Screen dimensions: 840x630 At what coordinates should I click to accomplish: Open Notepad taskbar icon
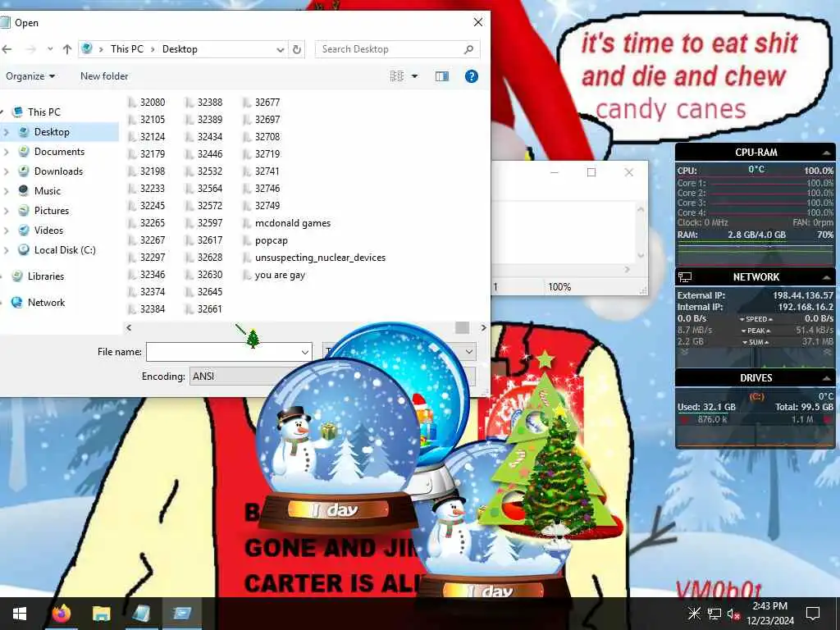pos(141,614)
